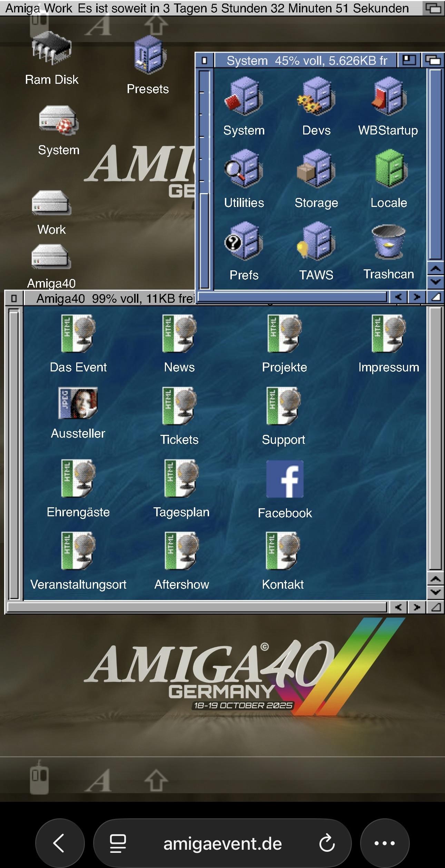This screenshot has height=868, width=445.
Task: Click the System window size gadget
Action: pos(436,297)
